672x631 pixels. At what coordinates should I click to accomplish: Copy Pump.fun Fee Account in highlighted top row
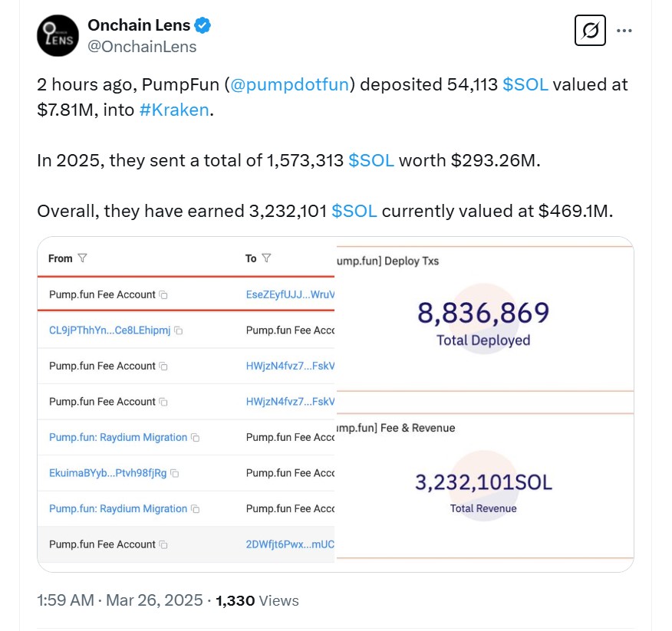click(x=163, y=295)
